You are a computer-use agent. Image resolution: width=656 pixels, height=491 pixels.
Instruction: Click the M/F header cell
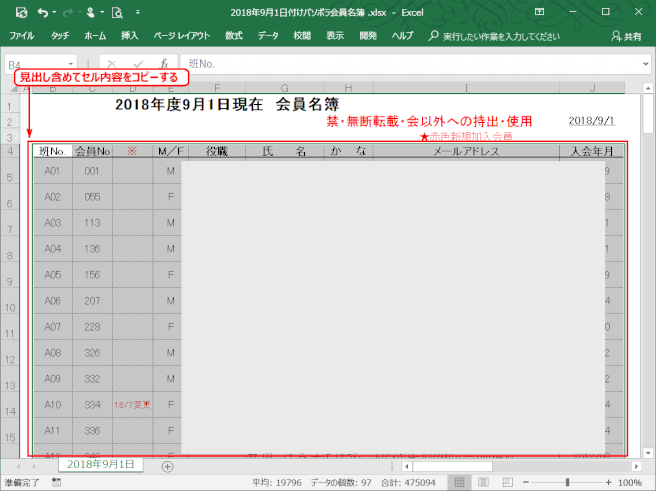click(x=171, y=151)
